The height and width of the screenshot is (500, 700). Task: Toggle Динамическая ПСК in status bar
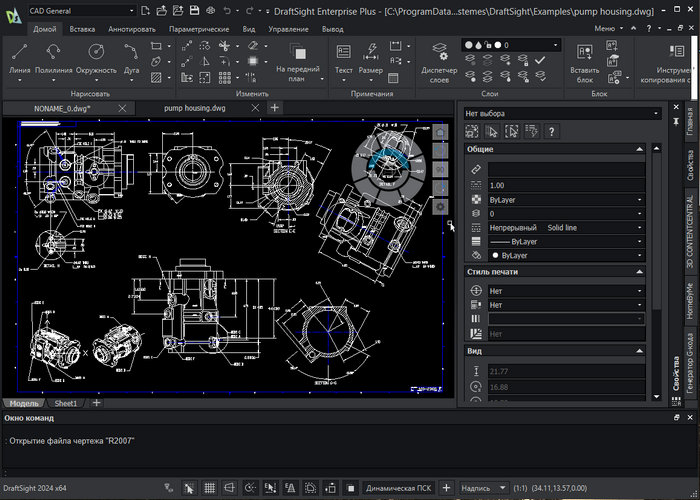click(x=399, y=489)
